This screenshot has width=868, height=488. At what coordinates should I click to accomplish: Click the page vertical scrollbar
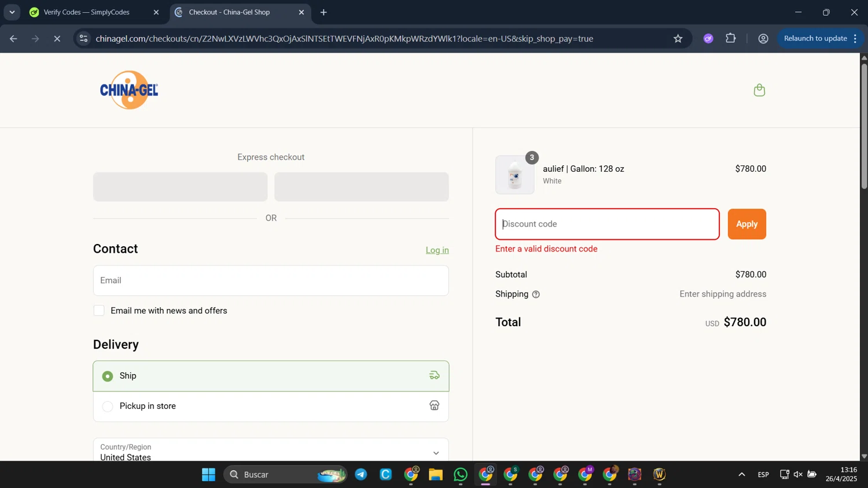coord(864,125)
